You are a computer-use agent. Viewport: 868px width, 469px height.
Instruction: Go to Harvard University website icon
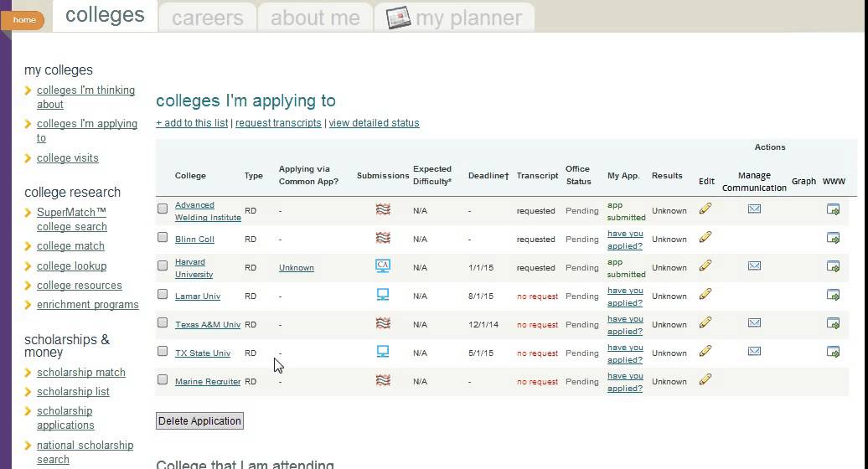click(833, 266)
